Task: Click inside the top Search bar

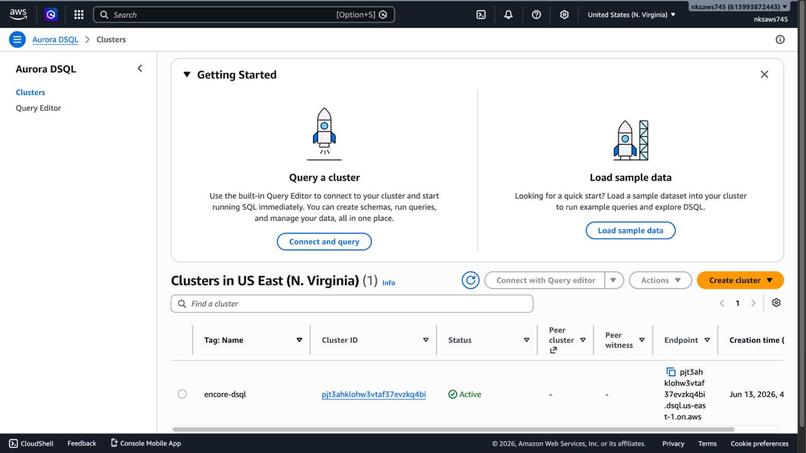Action: click(x=244, y=14)
